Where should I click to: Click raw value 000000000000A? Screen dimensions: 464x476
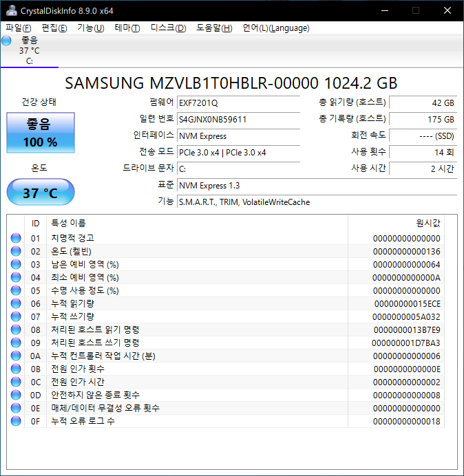point(406,277)
